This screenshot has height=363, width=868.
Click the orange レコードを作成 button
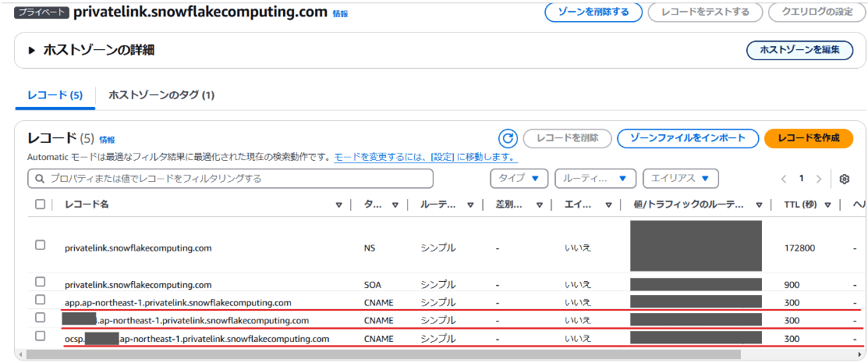(x=808, y=138)
